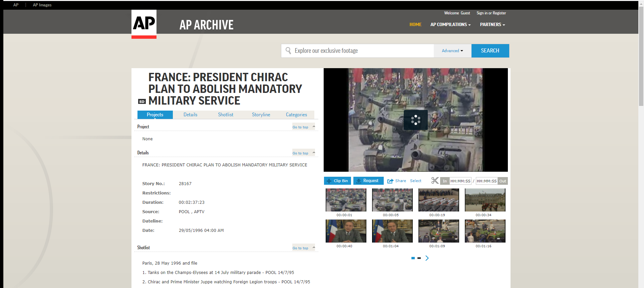644x288 pixels.
Task: Open the Advanced search dropdown
Action: click(x=452, y=51)
